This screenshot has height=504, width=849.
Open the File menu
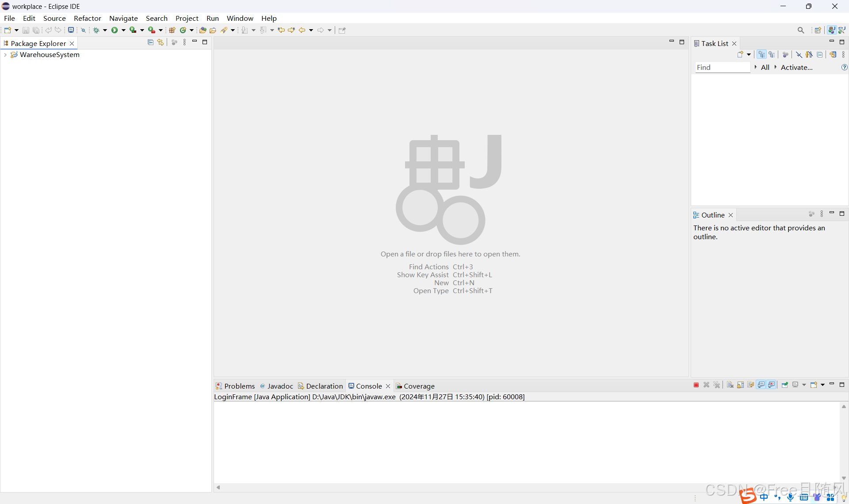9,18
